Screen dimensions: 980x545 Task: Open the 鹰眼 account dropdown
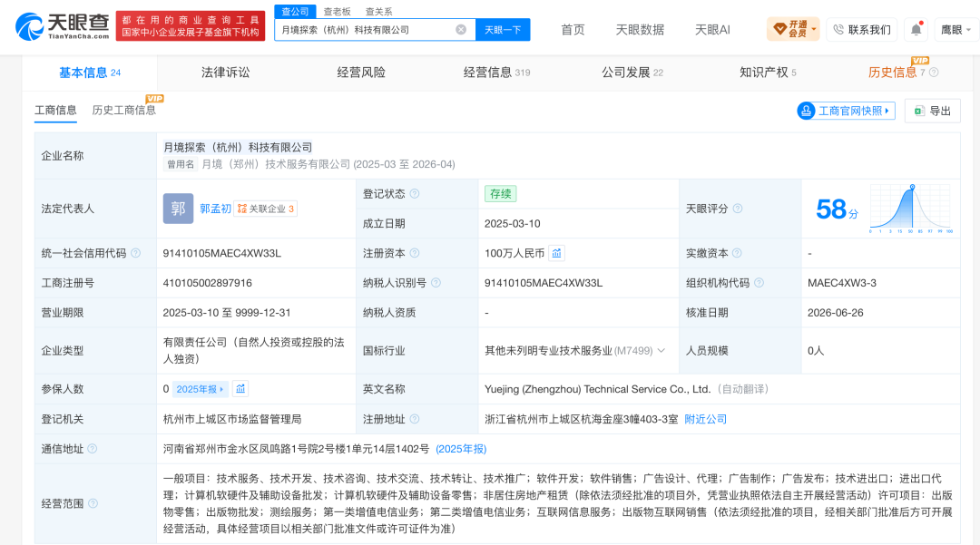pos(955,29)
